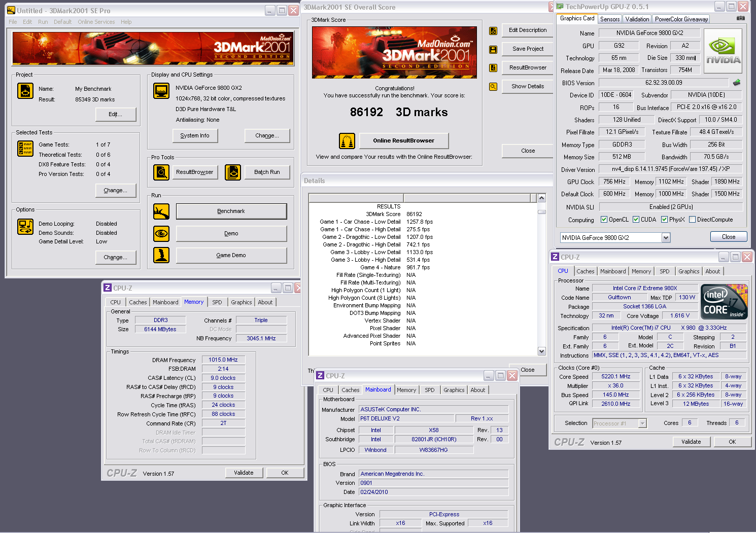Screen dimensions: 756x533
Task: Click the CPU-Z processor window title icon
Action: click(x=555, y=257)
